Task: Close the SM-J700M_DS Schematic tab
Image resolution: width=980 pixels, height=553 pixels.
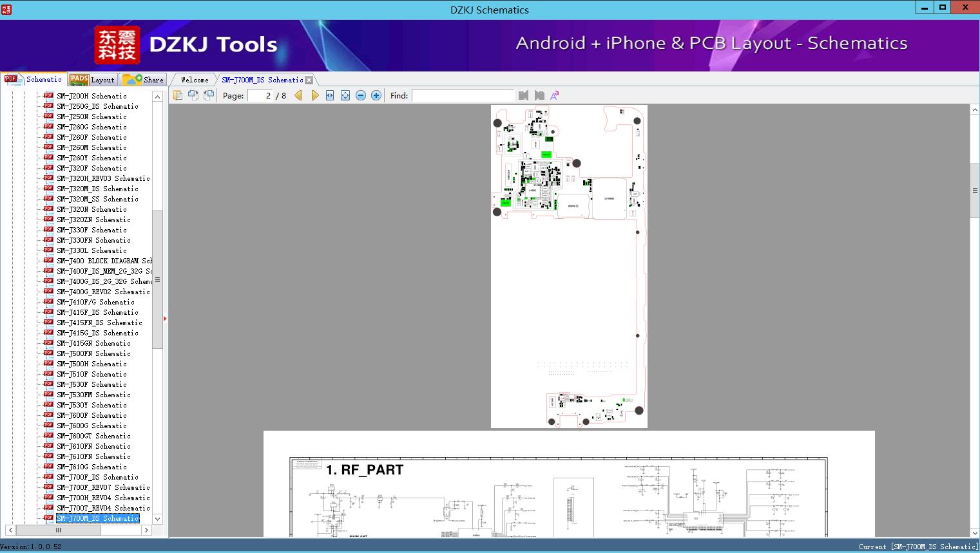Action: 309,79
